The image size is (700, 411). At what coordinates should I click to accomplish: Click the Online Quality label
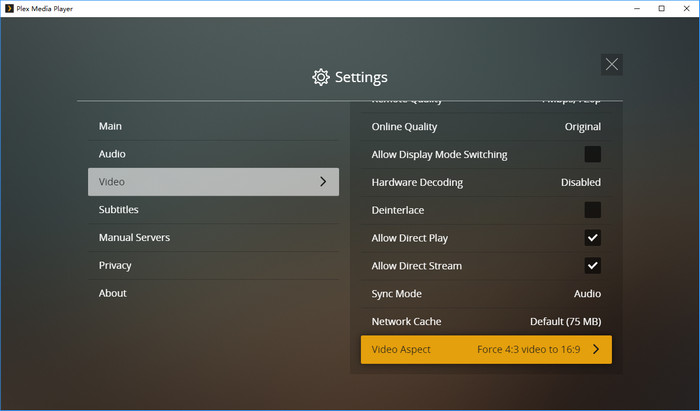(404, 127)
